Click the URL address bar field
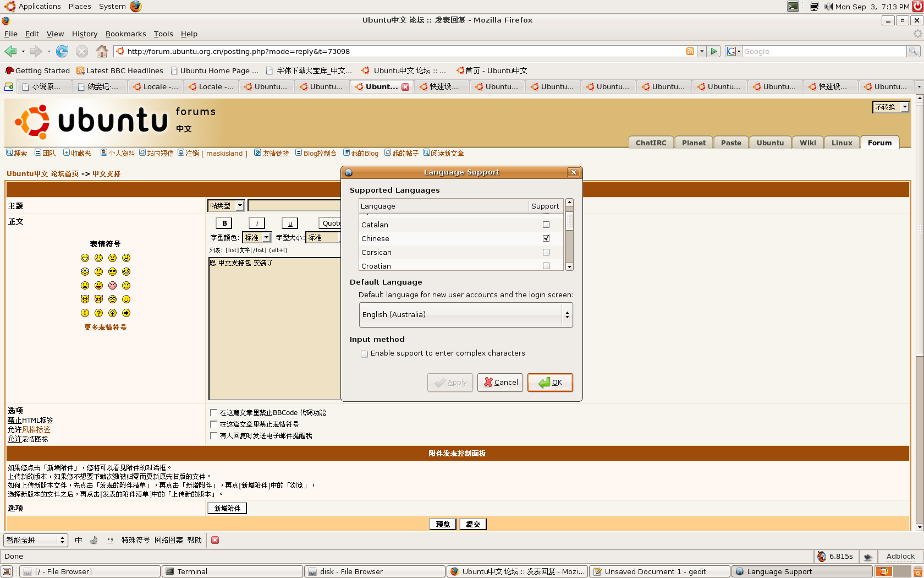This screenshot has width=924, height=578. click(404, 51)
